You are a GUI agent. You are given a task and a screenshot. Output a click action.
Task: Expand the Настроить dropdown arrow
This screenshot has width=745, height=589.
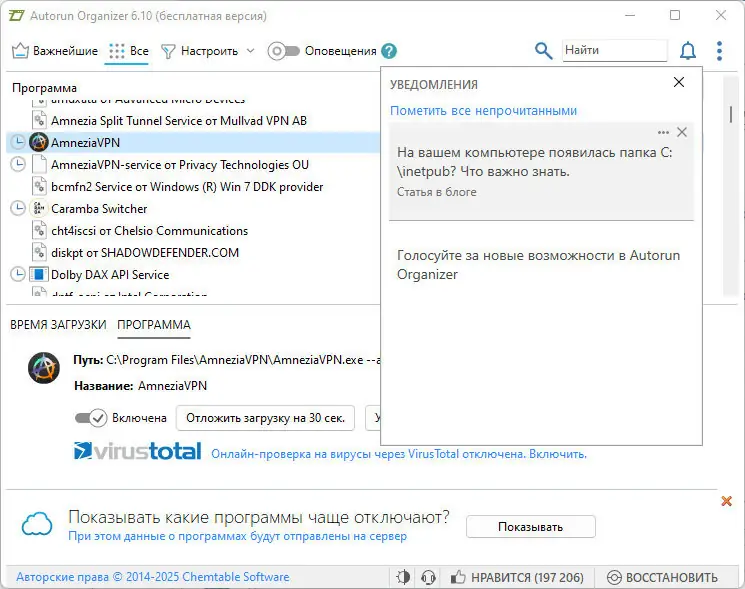coord(250,51)
